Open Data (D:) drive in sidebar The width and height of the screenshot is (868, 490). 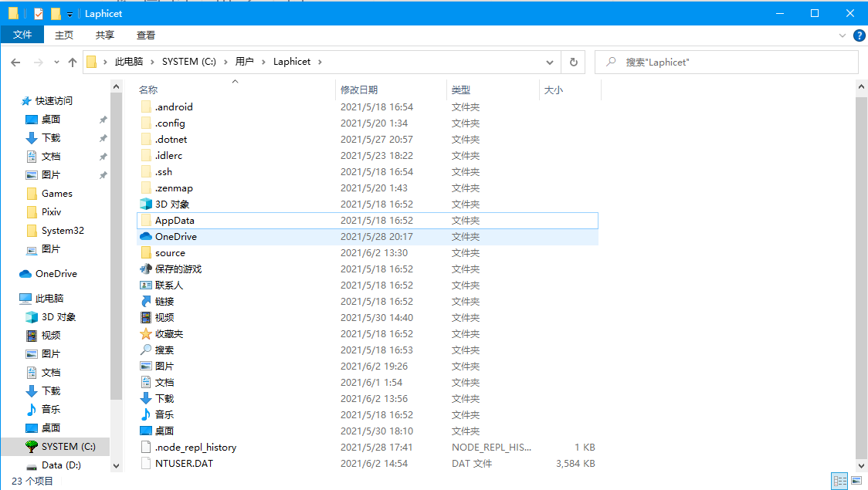(x=61, y=465)
